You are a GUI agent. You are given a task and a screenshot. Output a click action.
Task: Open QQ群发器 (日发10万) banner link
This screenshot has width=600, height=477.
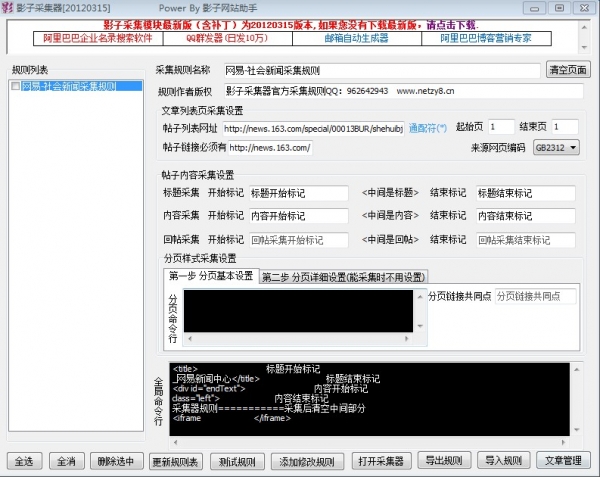(x=227, y=38)
